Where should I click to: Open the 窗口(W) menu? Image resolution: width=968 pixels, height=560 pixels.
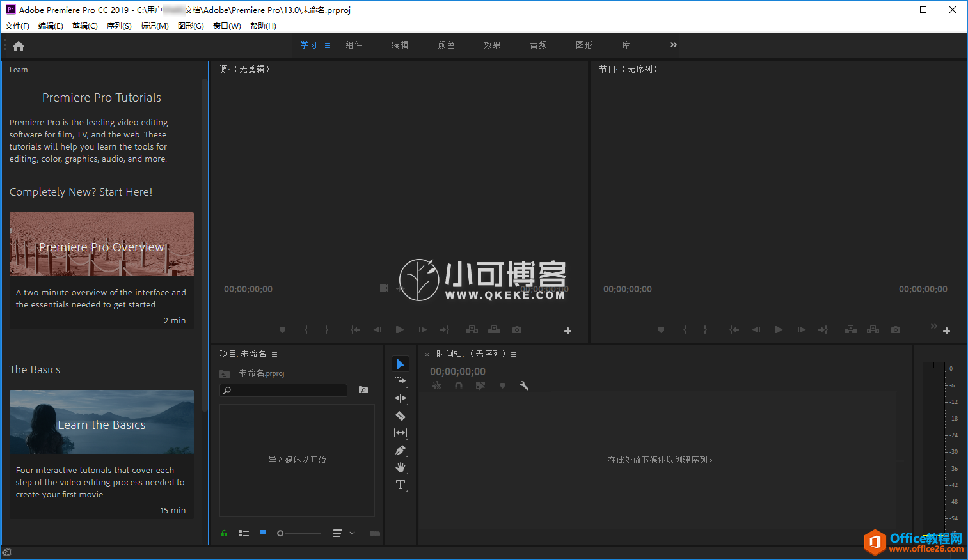point(227,26)
